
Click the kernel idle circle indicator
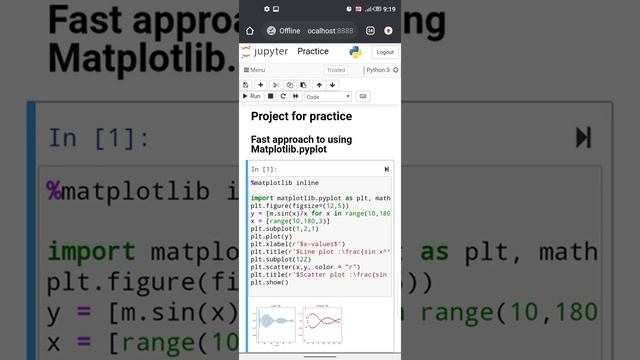396,70
